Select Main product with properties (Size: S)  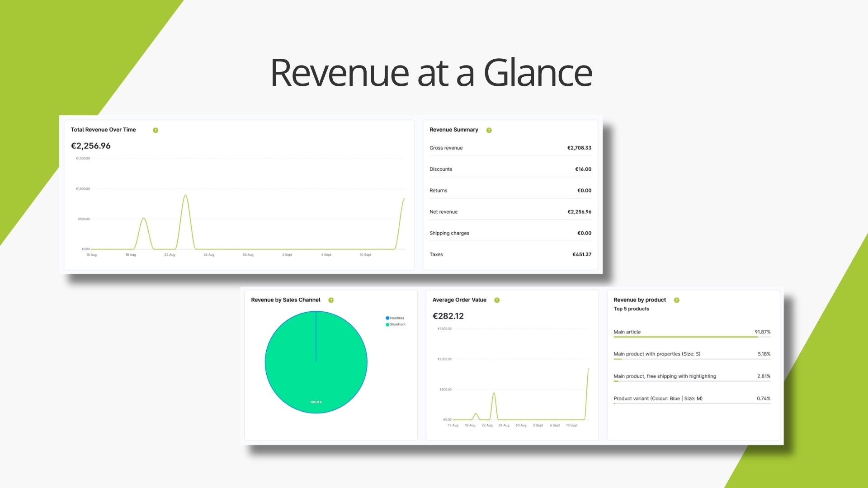point(657,354)
